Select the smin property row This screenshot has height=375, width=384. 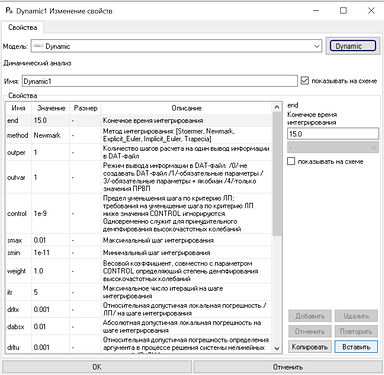click(x=139, y=252)
